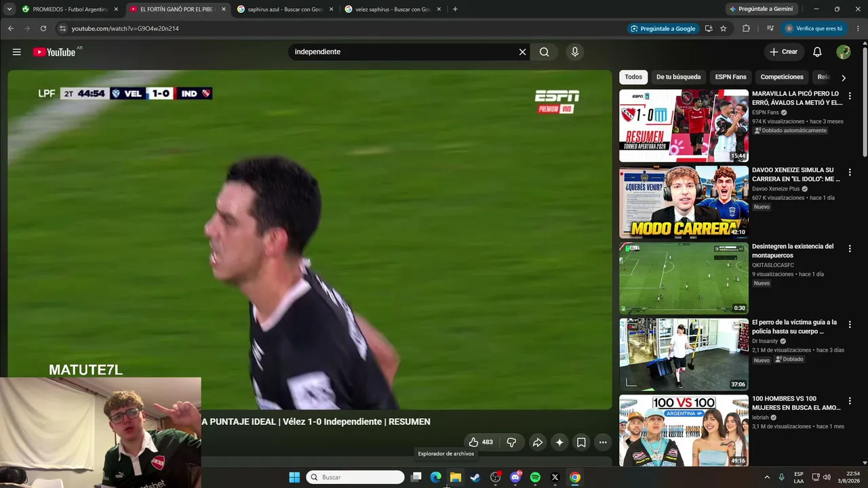868x488 pixels.
Task: Open more actions under the video
Action: (603, 443)
